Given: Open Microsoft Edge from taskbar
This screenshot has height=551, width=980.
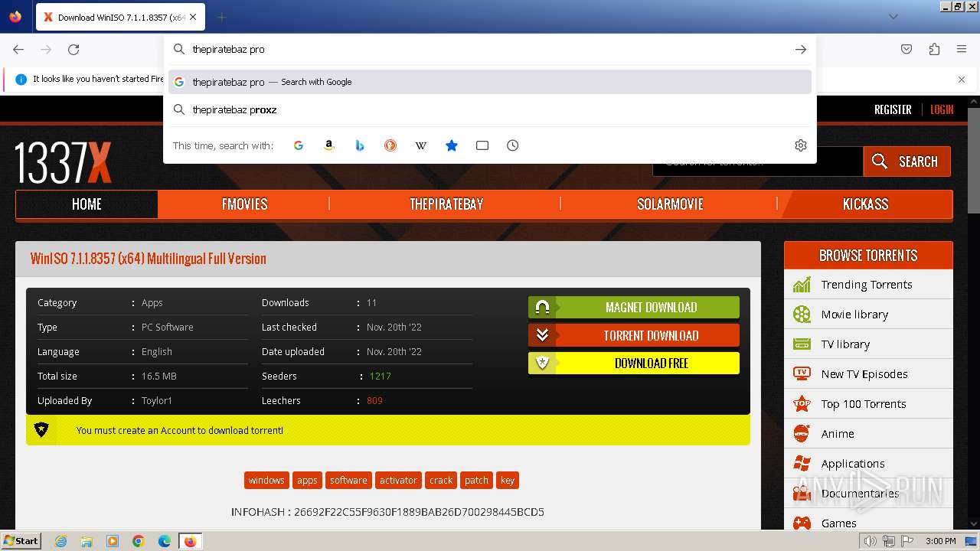Looking at the screenshot, I should coord(165,541).
